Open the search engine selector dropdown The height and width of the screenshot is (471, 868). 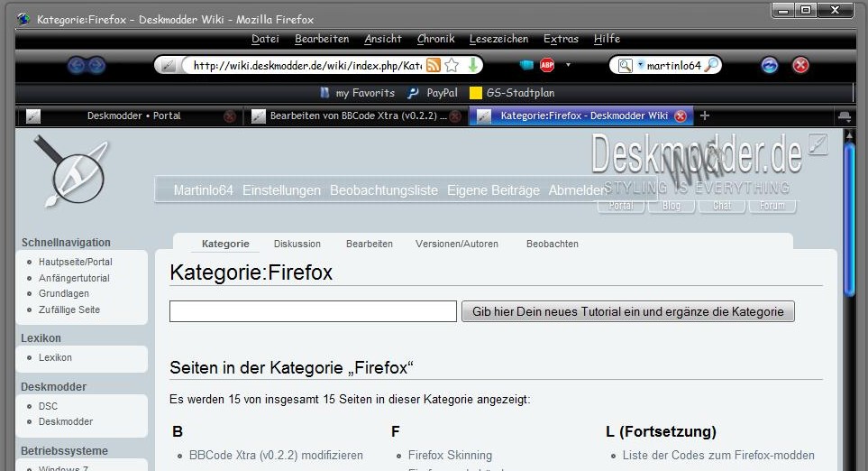point(629,65)
